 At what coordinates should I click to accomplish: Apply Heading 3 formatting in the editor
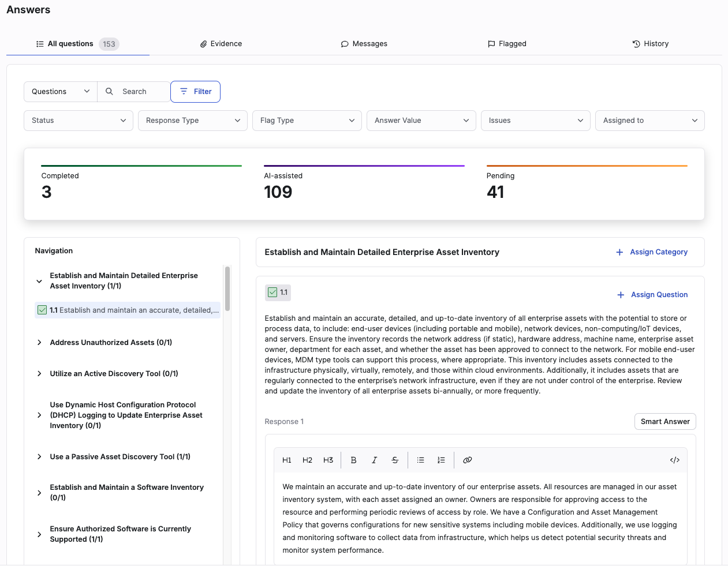click(x=328, y=460)
